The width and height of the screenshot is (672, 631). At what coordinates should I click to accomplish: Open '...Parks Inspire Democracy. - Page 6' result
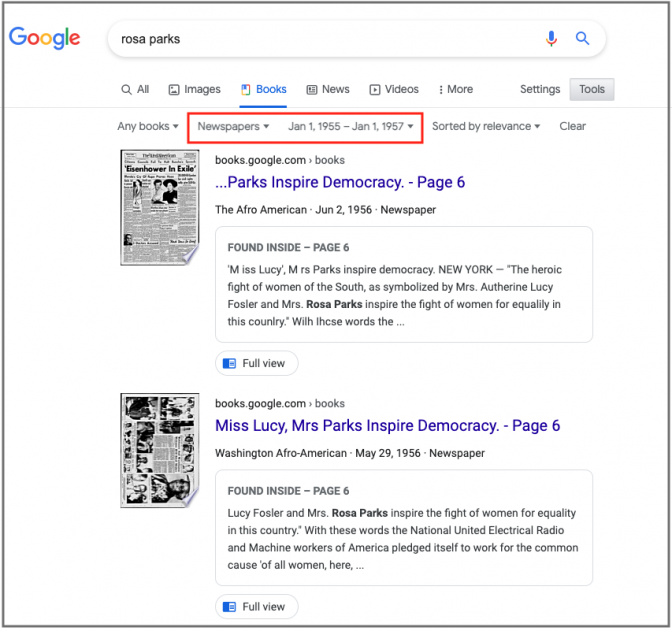coord(340,182)
